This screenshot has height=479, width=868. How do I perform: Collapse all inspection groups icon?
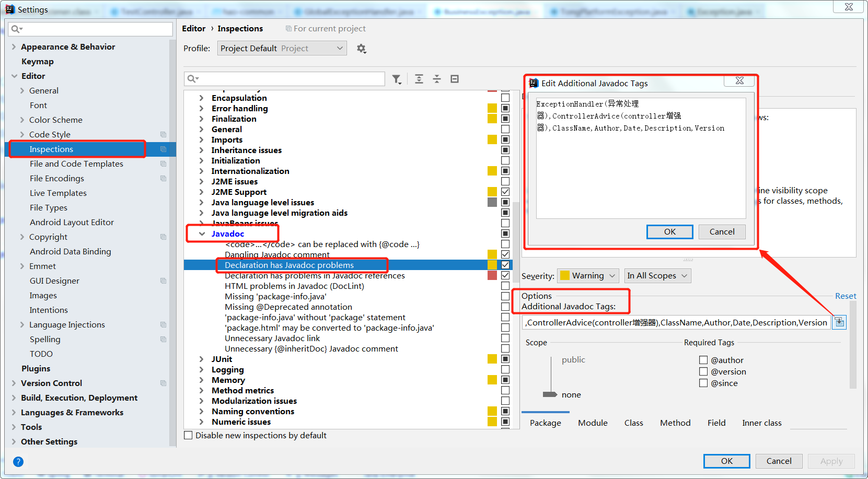(x=437, y=79)
